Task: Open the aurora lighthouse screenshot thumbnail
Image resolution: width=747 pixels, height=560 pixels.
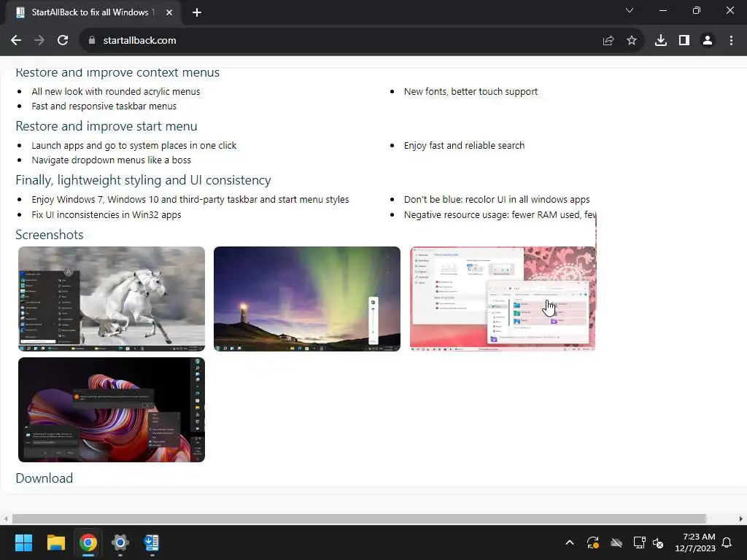Action: (307, 299)
